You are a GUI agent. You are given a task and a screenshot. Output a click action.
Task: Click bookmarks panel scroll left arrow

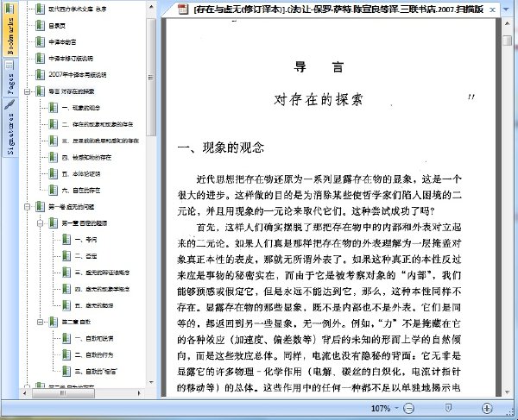pos(24,393)
